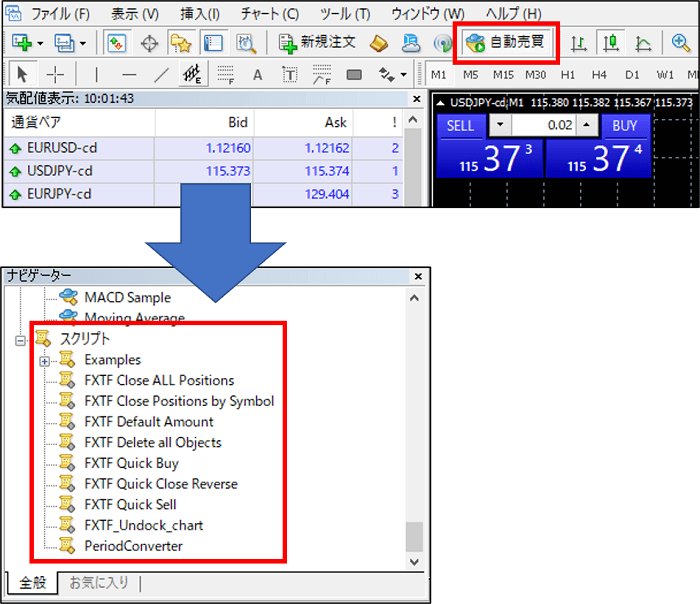Select the vertical line drawing tool
700x604 pixels.
click(96, 75)
